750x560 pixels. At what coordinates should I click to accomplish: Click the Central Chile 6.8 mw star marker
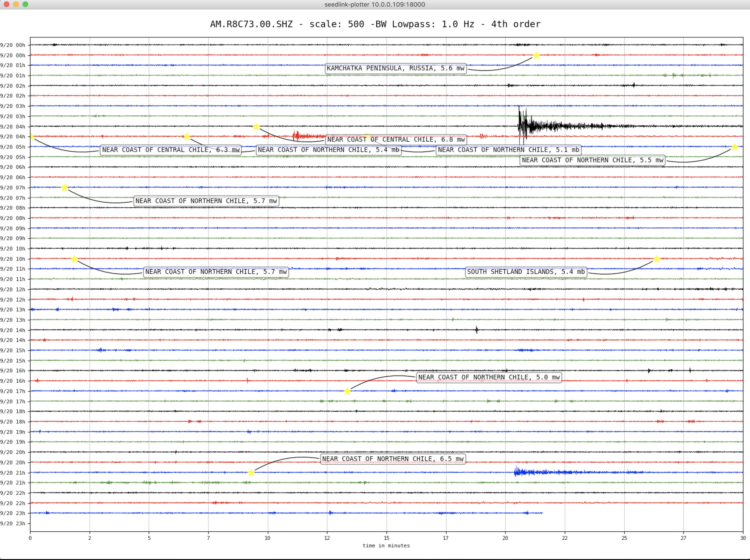point(257,127)
